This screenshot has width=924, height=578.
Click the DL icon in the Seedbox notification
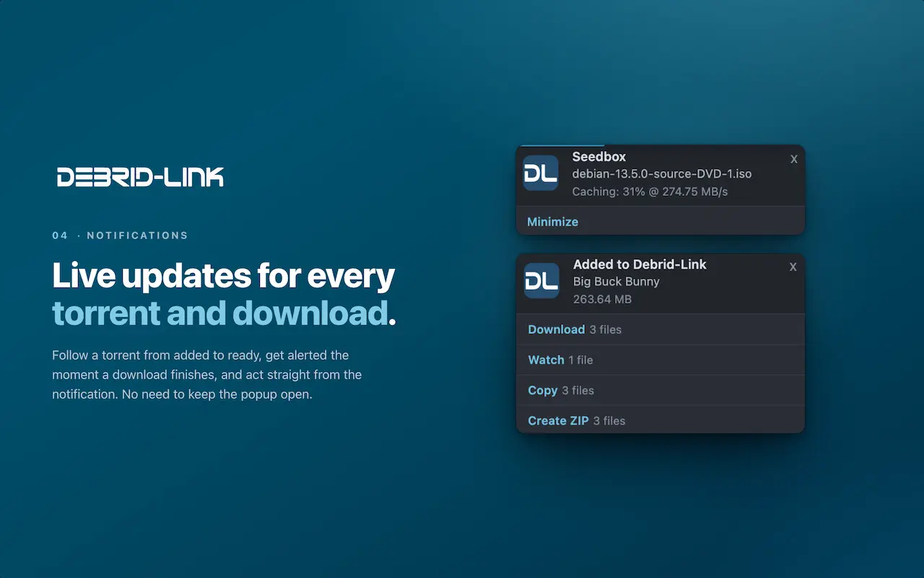pos(541,173)
